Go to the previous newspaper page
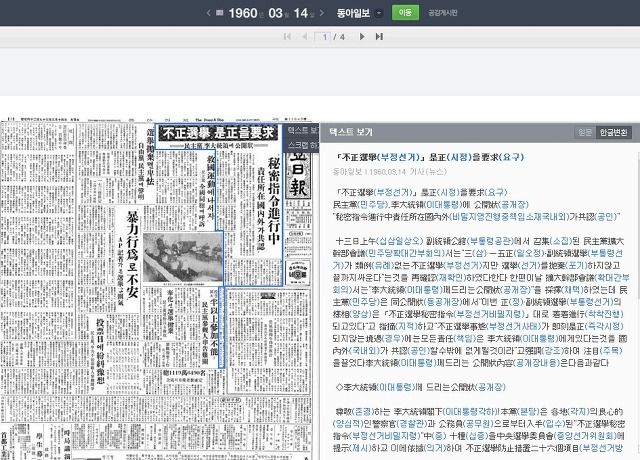 [x=304, y=37]
